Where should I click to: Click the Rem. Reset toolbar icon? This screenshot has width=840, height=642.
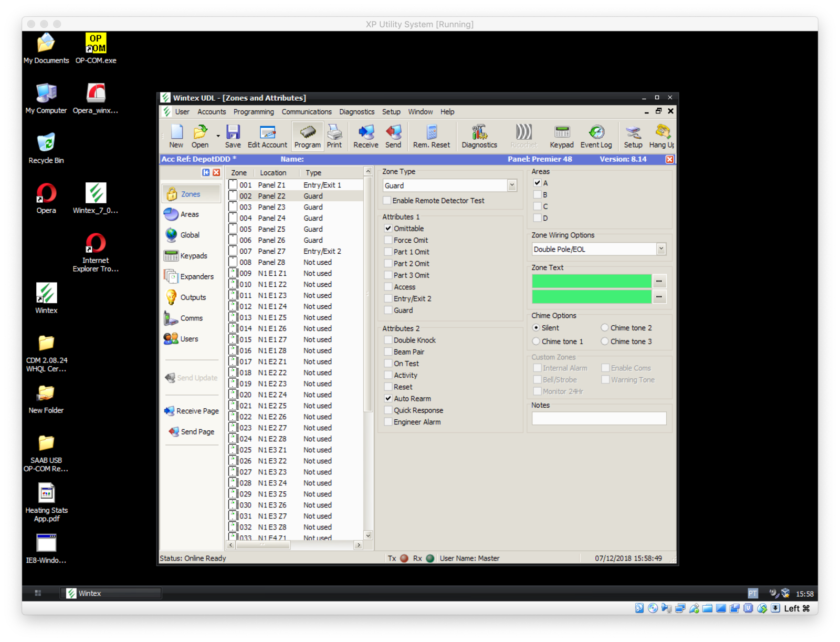(x=432, y=136)
